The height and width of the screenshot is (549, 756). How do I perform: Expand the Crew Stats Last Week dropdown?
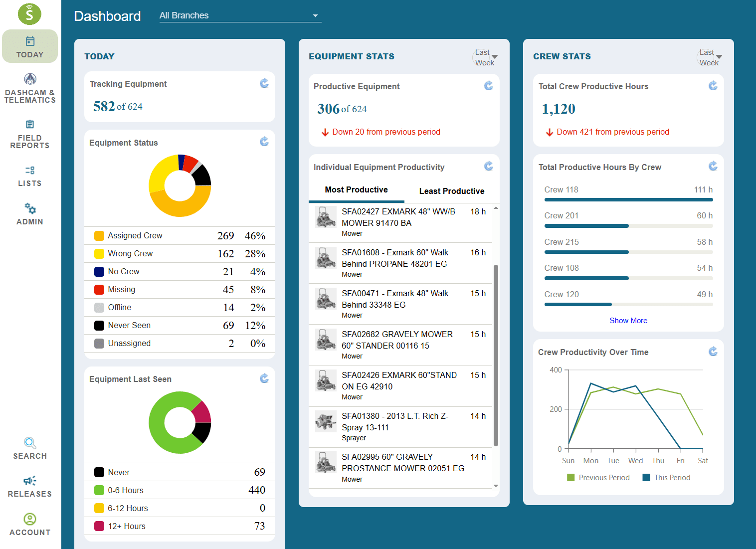tap(710, 57)
